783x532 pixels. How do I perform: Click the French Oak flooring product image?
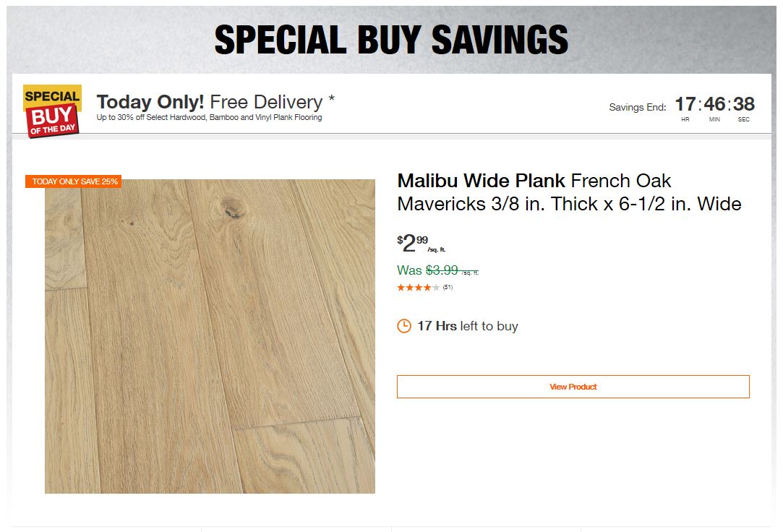tap(210, 336)
